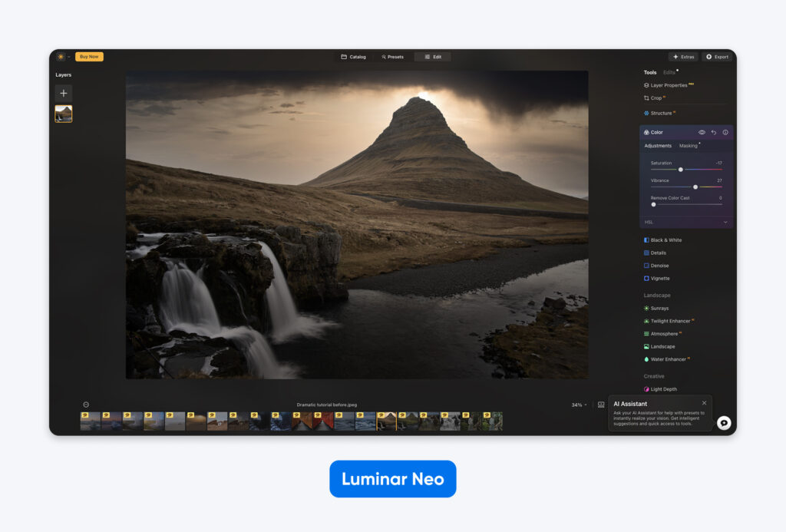The height and width of the screenshot is (532, 786).
Task: Expand the dropdown next to the sun logo
Action: click(x=69, y=57)
